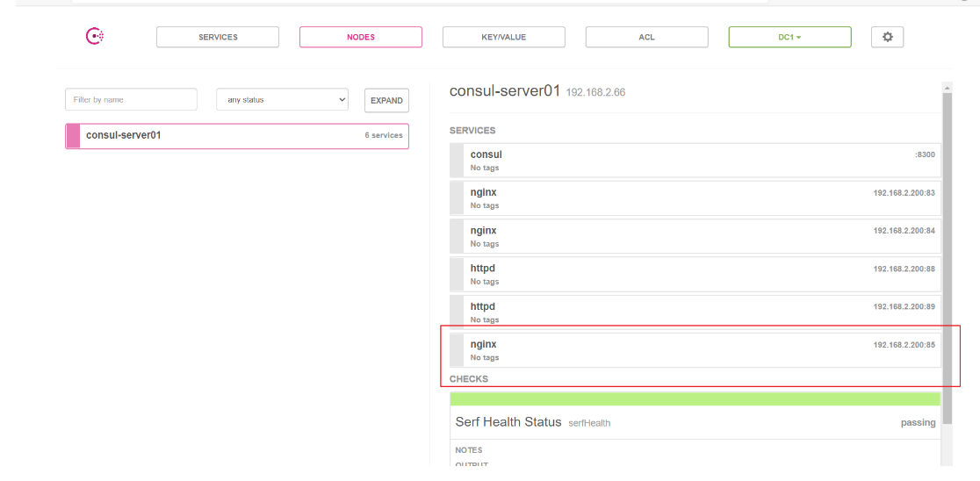Open nginx service at 192.168.2.200:83
Image resolution: width=980 pixels, height=481 pixels.
[695, 198]
